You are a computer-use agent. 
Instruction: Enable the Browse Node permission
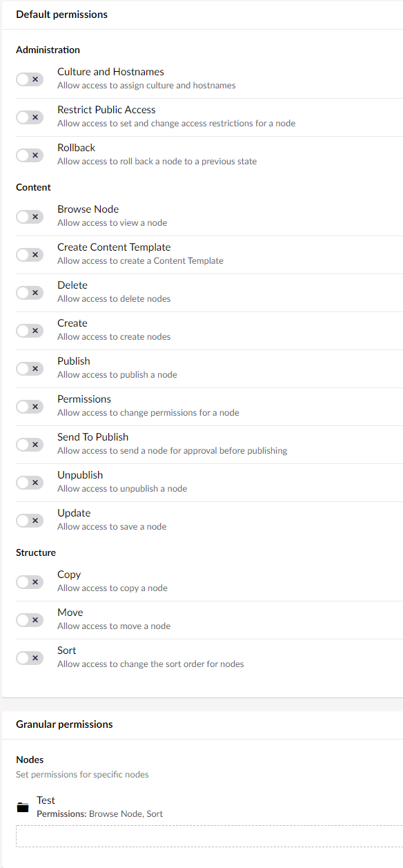[30, 216]
